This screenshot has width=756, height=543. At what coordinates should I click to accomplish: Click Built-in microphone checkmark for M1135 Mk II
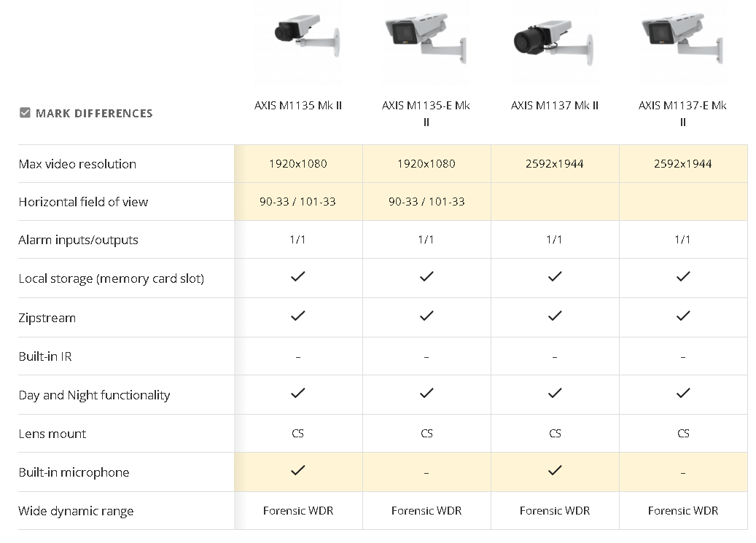tap(298, 470)
